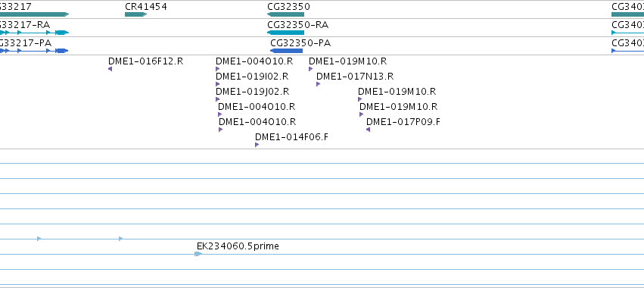Select the DME1-017N13.R label
Image resolution: width=644 pixels, height=288 pixels.
[355, 77]
